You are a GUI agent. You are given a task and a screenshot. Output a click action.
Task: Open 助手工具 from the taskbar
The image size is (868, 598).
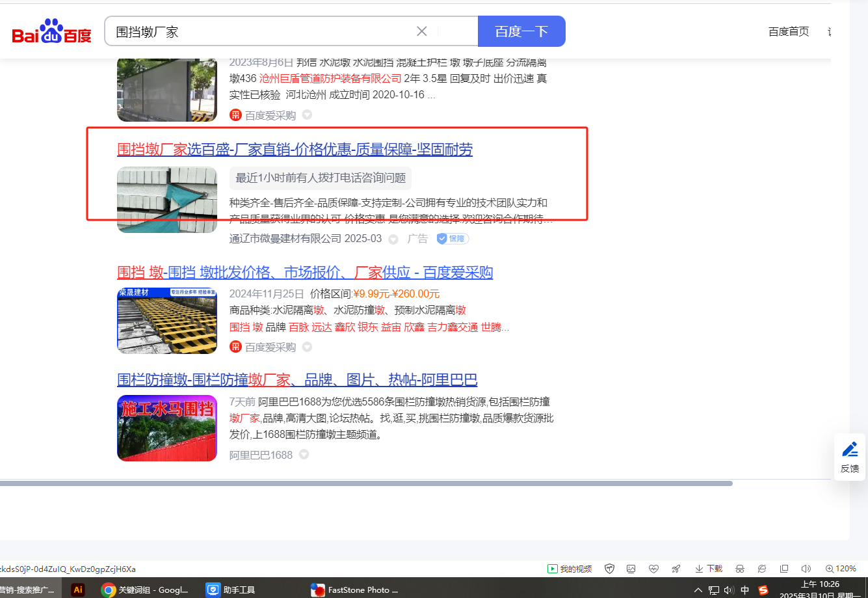(231, 590)
